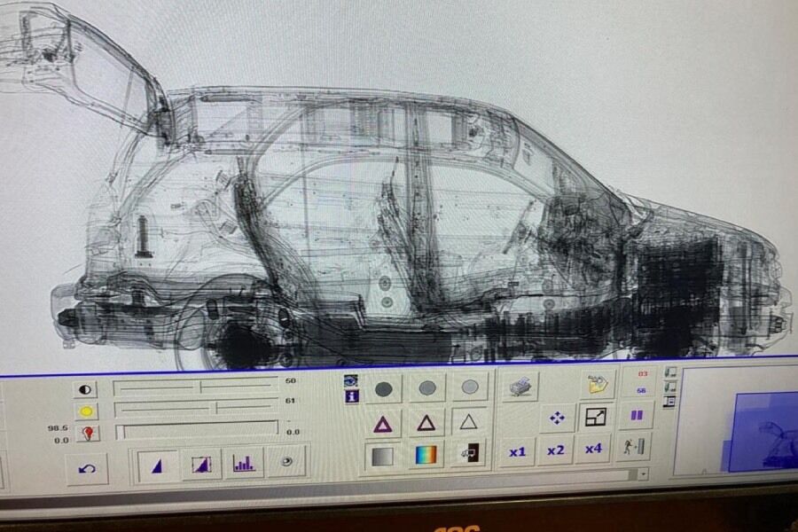Viewport: 798px width, 532px height.
Task: Click the red light bulb icon
Action: 87,433
